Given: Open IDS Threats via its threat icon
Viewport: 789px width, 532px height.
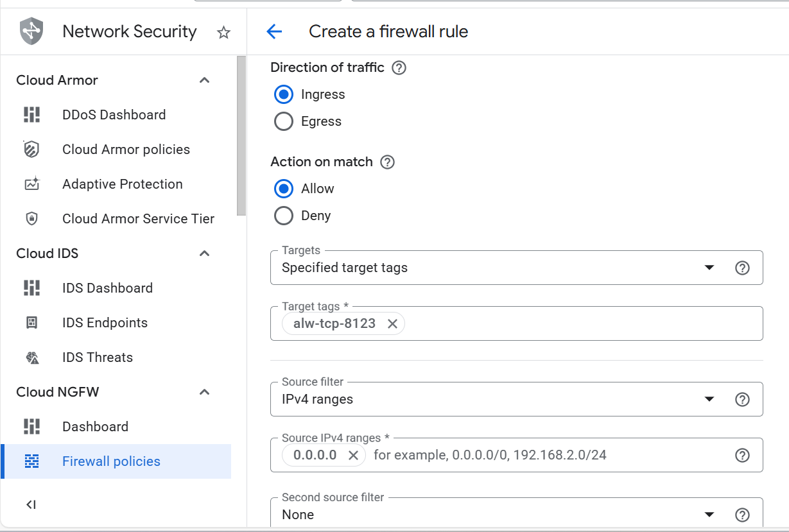Looking at the screenshot, I should (x=31, y=357).
